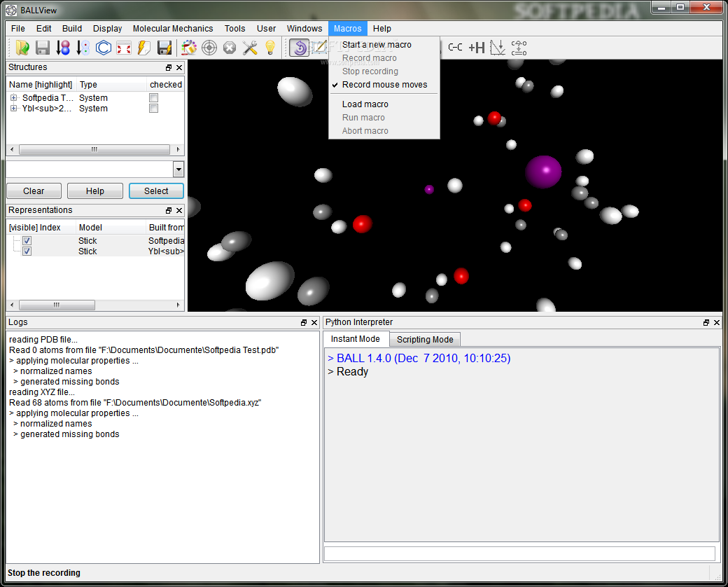728x587 pixels.
Task: Click the large purple atom in viewer
Action: click(543, 172)
